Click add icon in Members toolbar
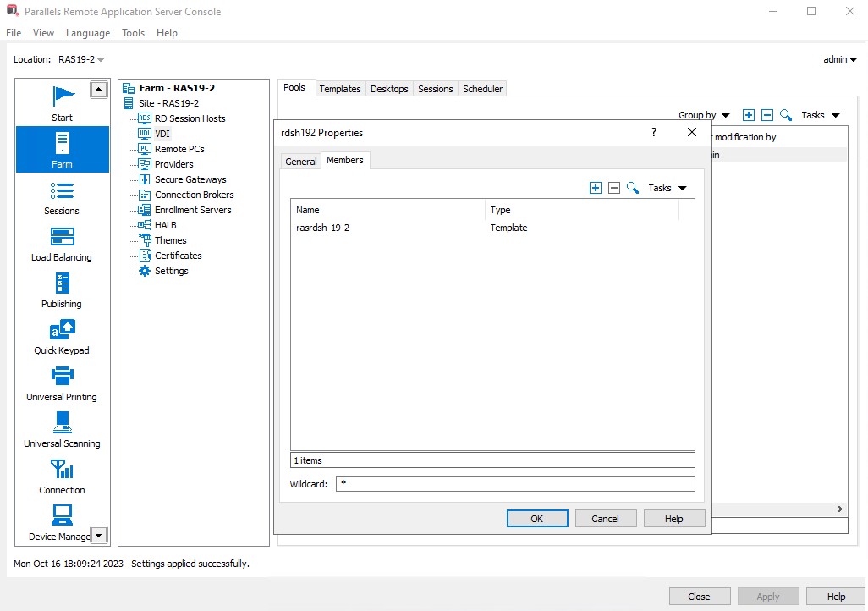The height and width of the screenshot is (611, 868). 596,188
